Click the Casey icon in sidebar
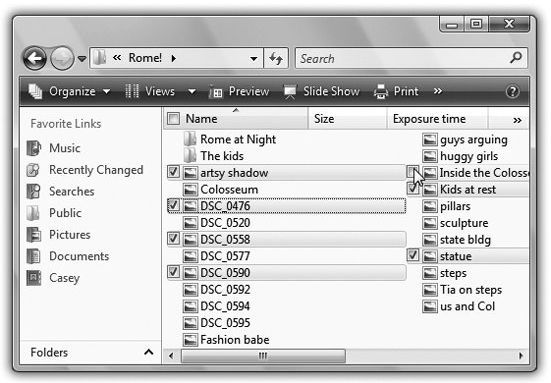 pyautogui.click(x=34, y=278)
